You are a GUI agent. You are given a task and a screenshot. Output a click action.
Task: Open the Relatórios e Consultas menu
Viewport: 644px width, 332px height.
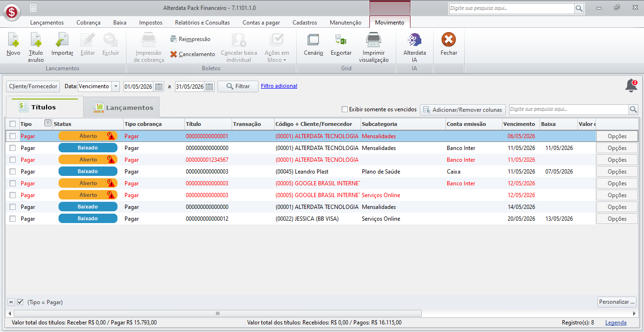coord(202,23)
